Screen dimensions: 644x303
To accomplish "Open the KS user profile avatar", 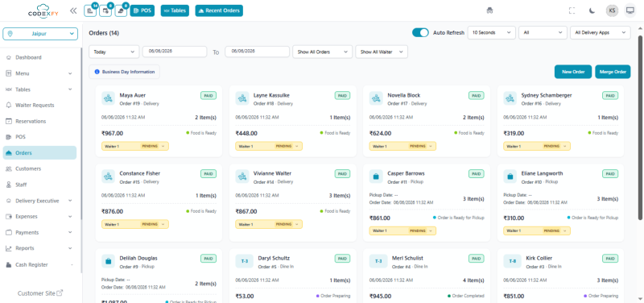I will pos(612,10).
